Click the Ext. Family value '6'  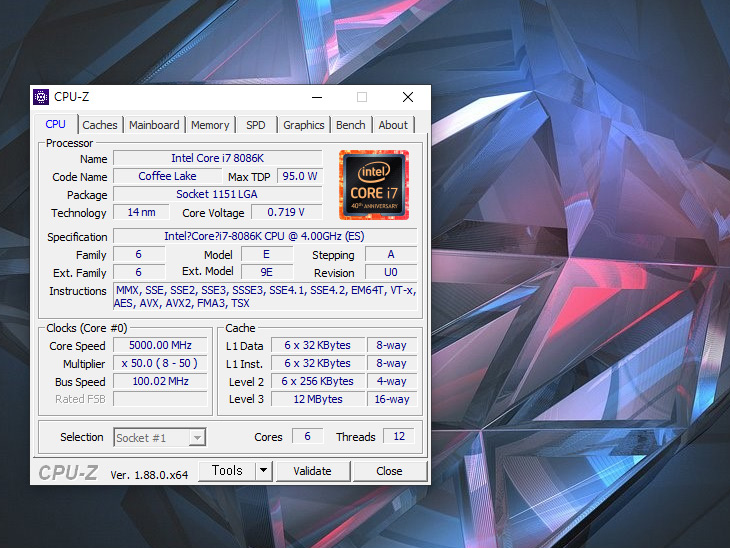click(x=139, y=272)
